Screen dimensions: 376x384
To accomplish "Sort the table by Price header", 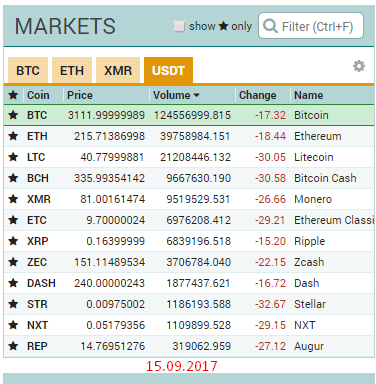I will point(80,95).
